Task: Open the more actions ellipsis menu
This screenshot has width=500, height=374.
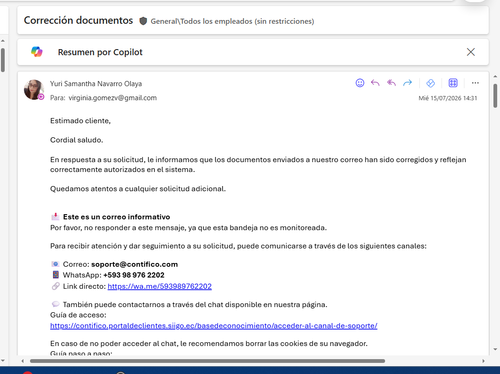Action: (475, 83)
